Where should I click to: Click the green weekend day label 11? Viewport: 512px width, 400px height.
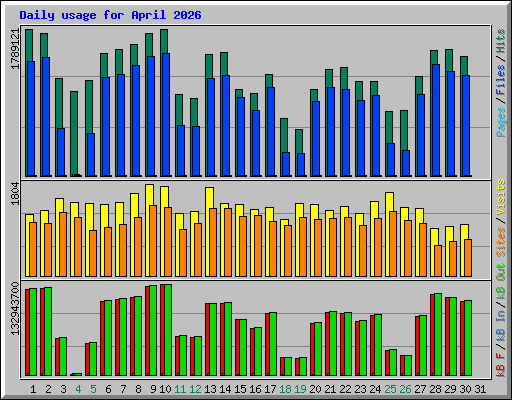point(180,389)
